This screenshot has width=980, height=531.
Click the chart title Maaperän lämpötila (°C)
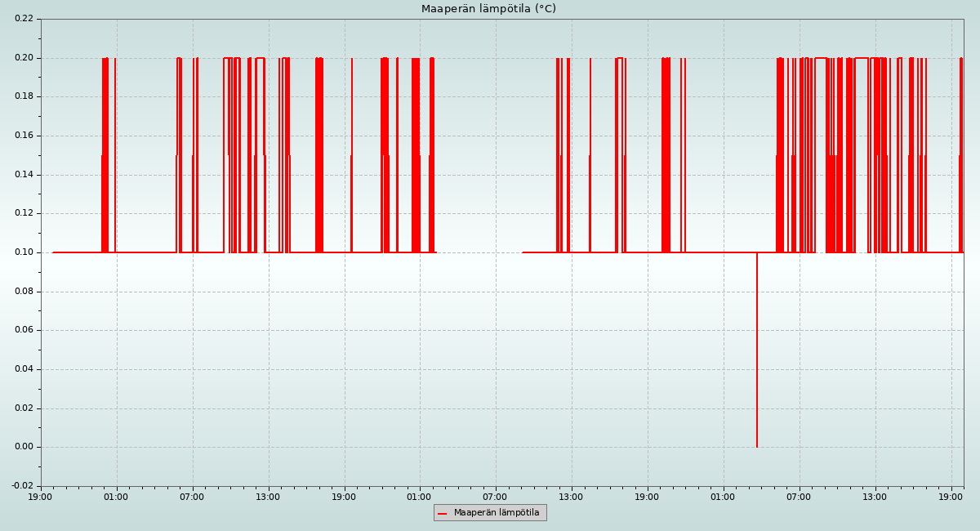(488, 9)
